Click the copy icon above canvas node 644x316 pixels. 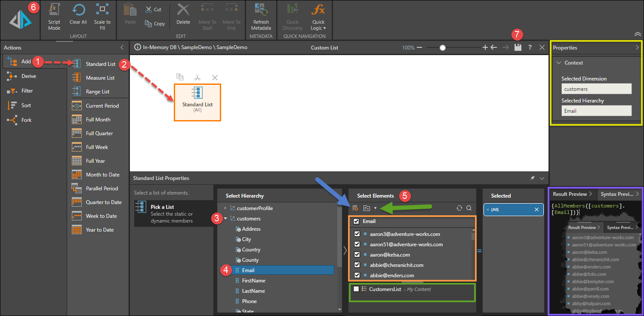click(180, 77)
